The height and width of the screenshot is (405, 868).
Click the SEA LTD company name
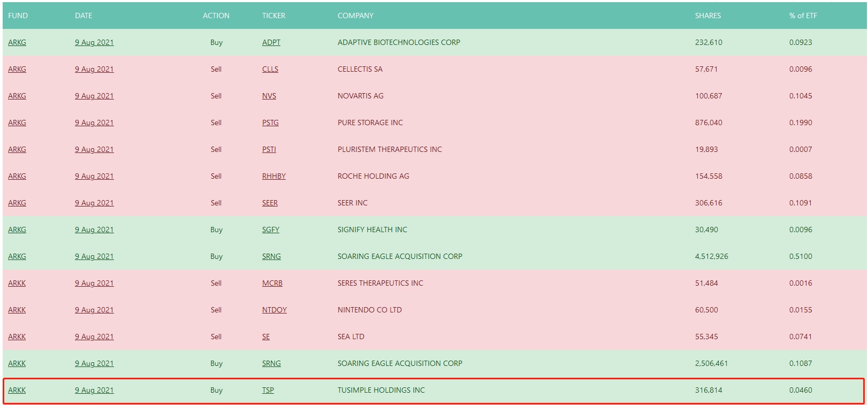tap(351, 337)
